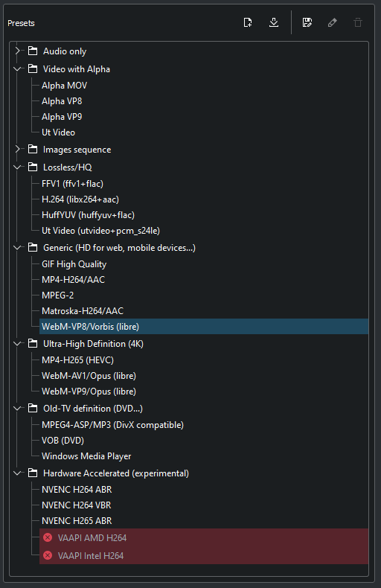Select the VOB (DVD) preset
The image size is (381, 588).
[x=204, y=441]
